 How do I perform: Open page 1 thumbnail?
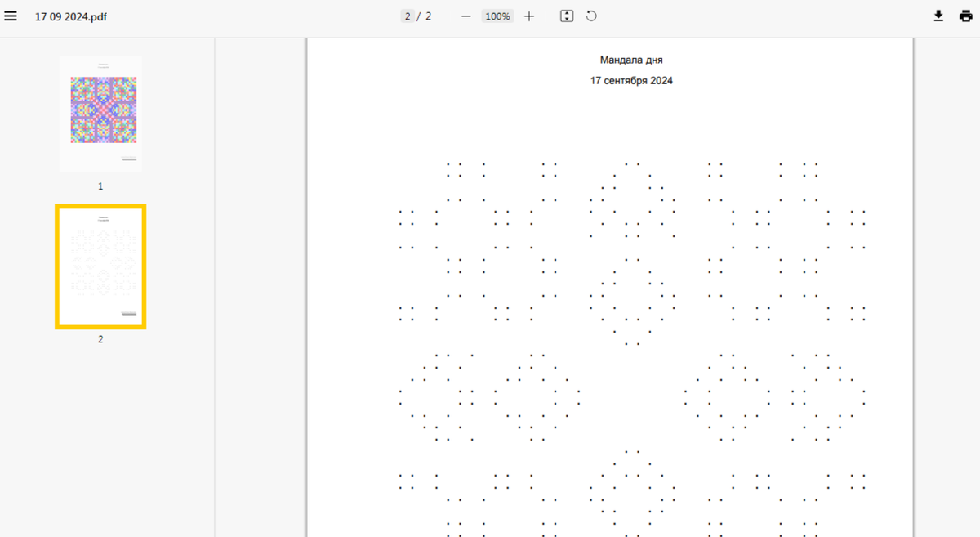pyautogui.click(x=100, y=114)
